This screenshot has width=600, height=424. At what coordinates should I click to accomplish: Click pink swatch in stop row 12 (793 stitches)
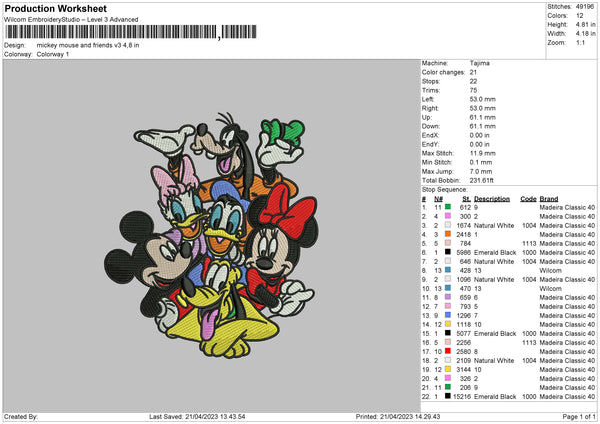point(448,306)
